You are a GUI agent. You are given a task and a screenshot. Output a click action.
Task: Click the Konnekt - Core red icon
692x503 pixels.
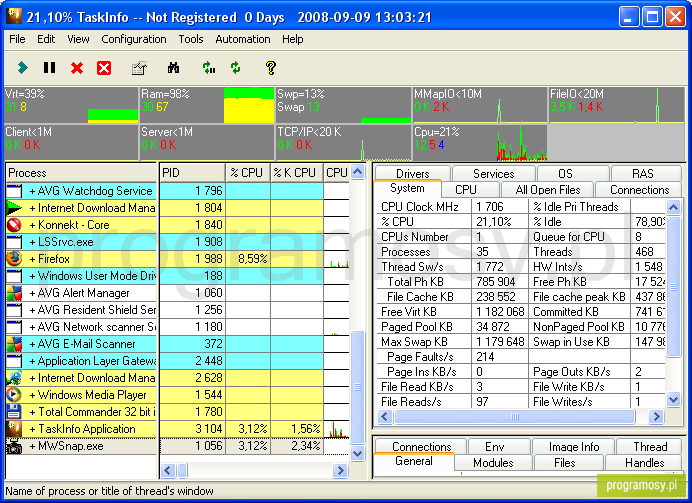tap(14, 225)
